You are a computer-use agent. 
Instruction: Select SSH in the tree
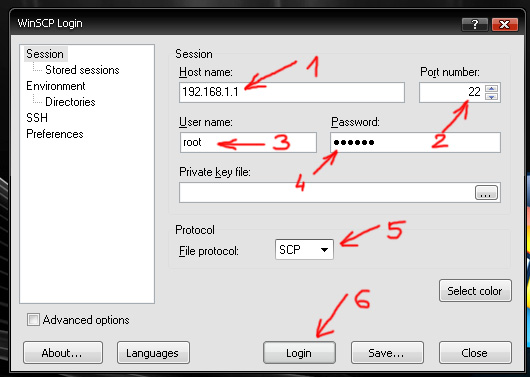tap(37, 118)
